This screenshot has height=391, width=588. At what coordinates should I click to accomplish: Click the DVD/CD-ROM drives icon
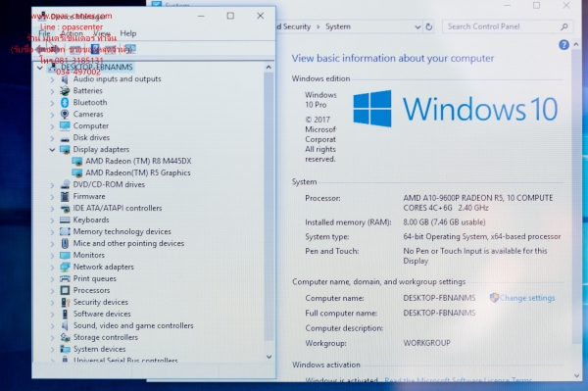pos(65,184)
